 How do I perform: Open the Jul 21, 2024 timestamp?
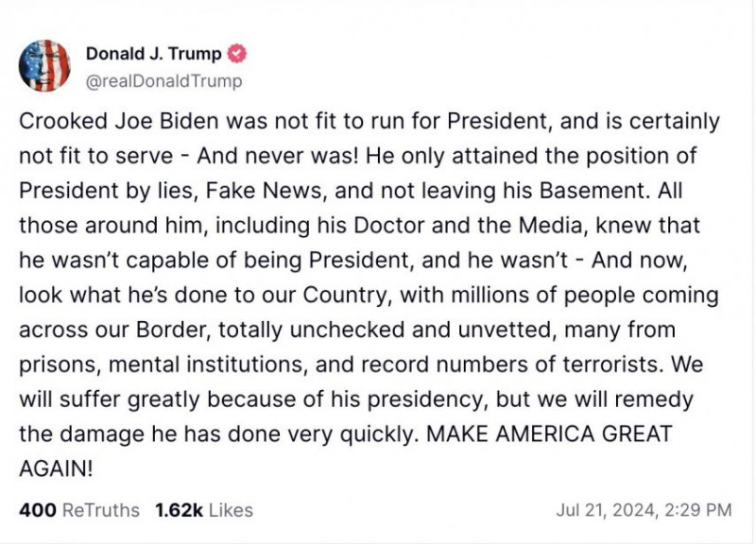pos(606,510)
